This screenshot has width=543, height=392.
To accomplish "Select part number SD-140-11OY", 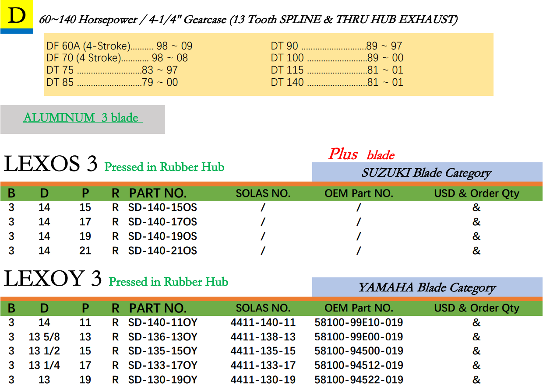I will pos(162,322).
